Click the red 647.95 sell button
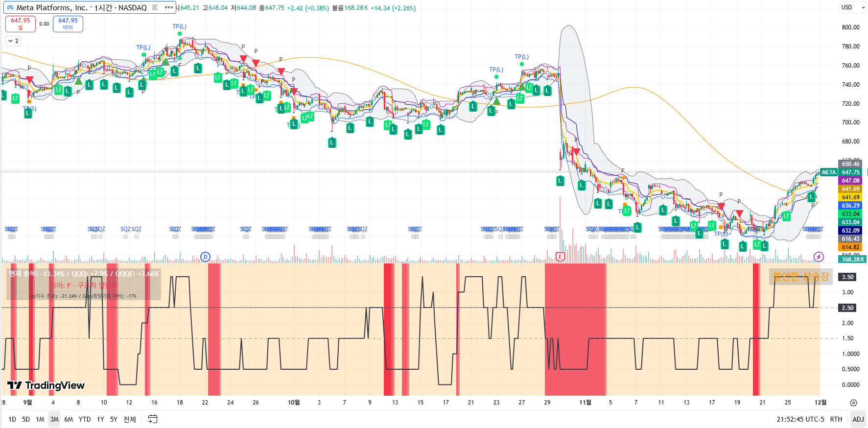 click(21, 24)
